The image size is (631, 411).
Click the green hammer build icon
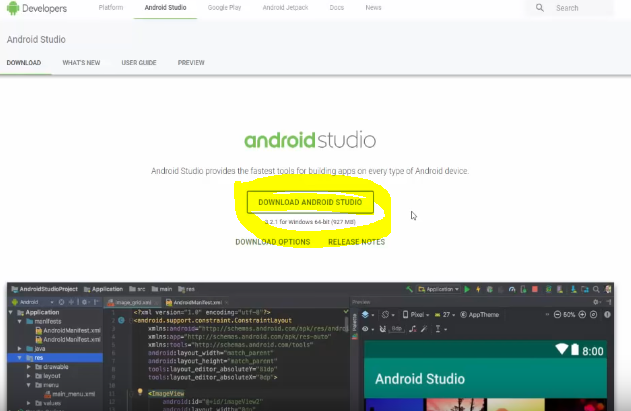(x=409, y=289)
